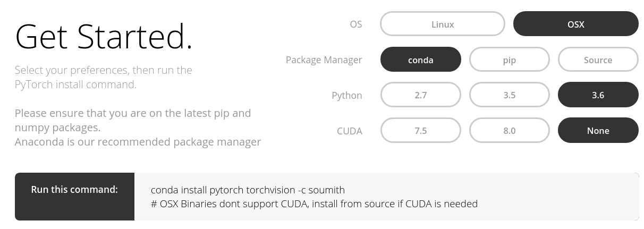Select CUDA version 8.0
Viewport: 644px width, 229px height.
509,131
